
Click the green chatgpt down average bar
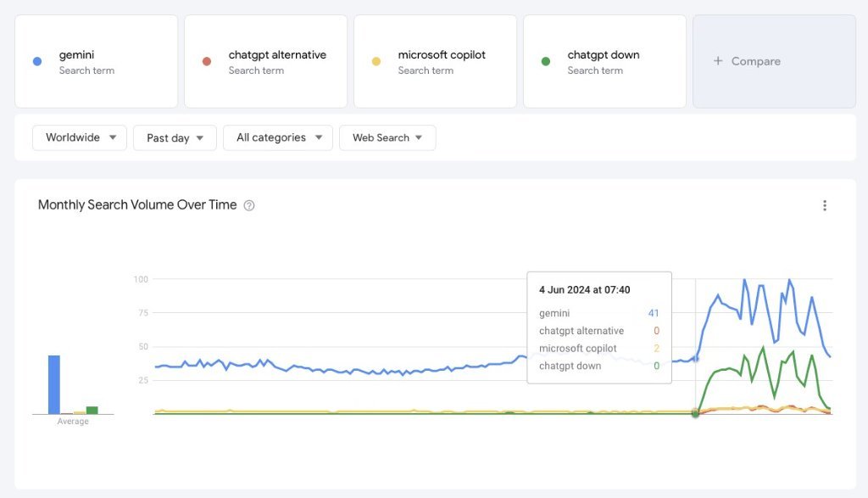tap(92, 410)
